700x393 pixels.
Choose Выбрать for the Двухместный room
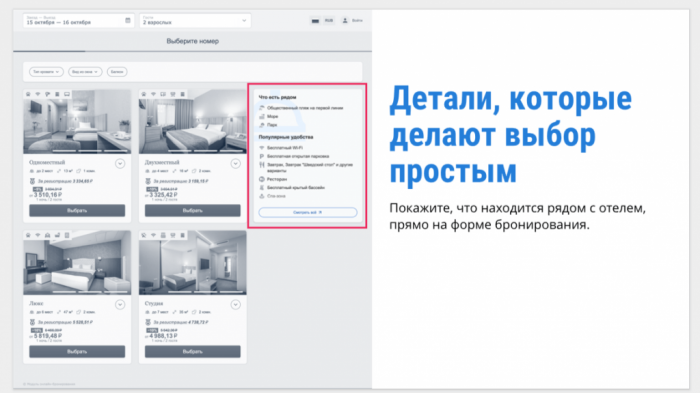[x=192, y=210]
